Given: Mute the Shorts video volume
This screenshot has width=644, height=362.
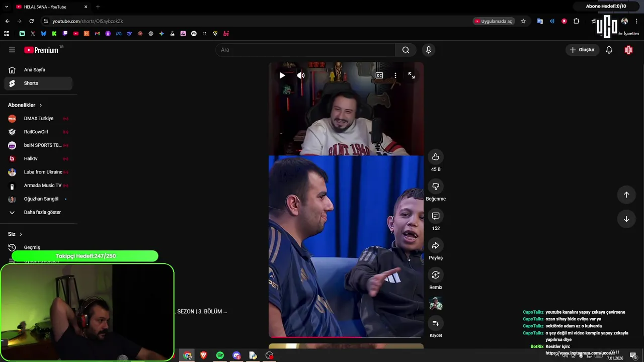Looking at the screenshot, I should (301, 75).
